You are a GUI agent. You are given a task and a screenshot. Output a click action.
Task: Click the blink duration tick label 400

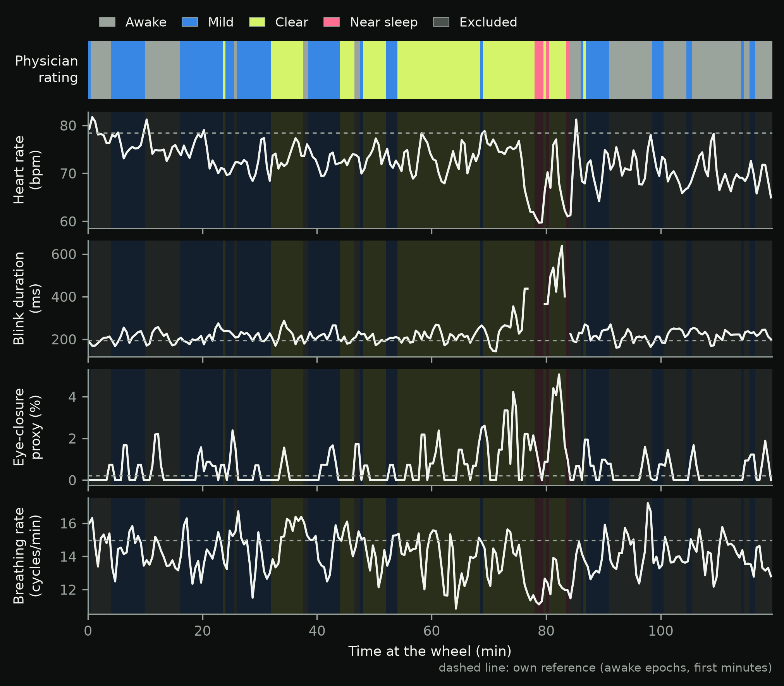click(x=64, y=297)
